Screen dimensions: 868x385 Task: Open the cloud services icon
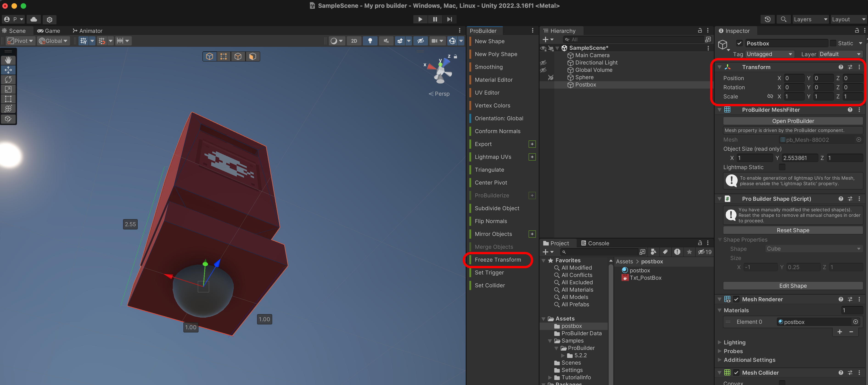coord(34,19)
